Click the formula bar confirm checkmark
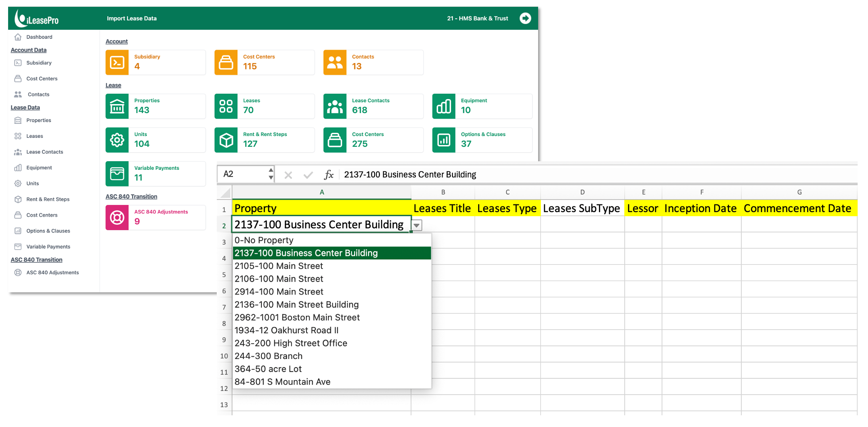 point(308,175)
